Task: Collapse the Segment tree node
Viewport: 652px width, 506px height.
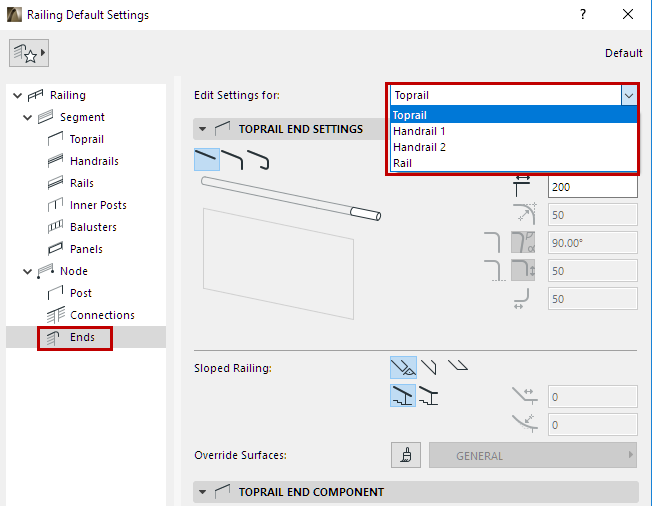Action: click(x=28, y=117)
